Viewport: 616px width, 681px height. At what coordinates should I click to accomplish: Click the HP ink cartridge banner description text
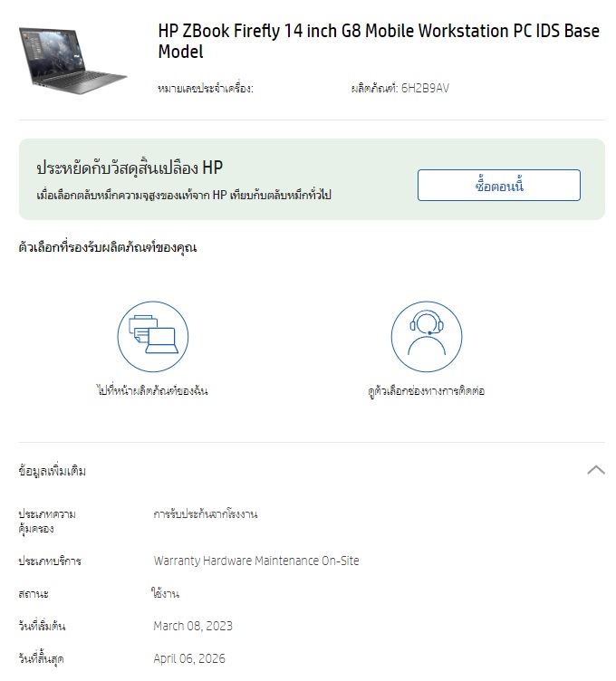click(x=183, y=195)
